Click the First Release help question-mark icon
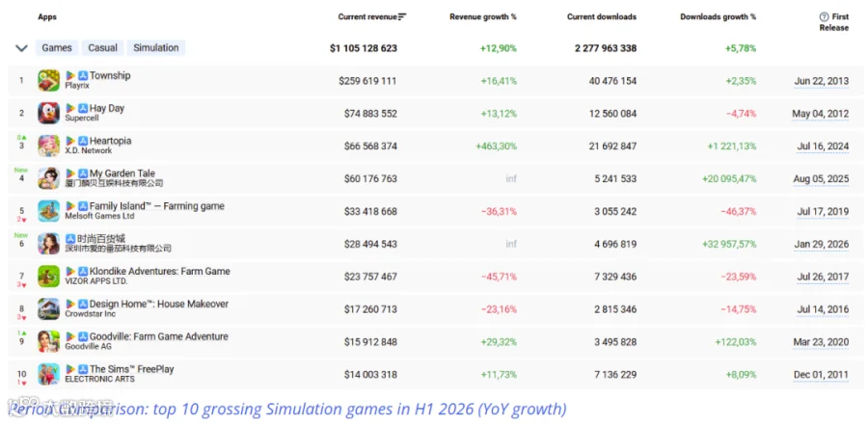 click(824, 17)
